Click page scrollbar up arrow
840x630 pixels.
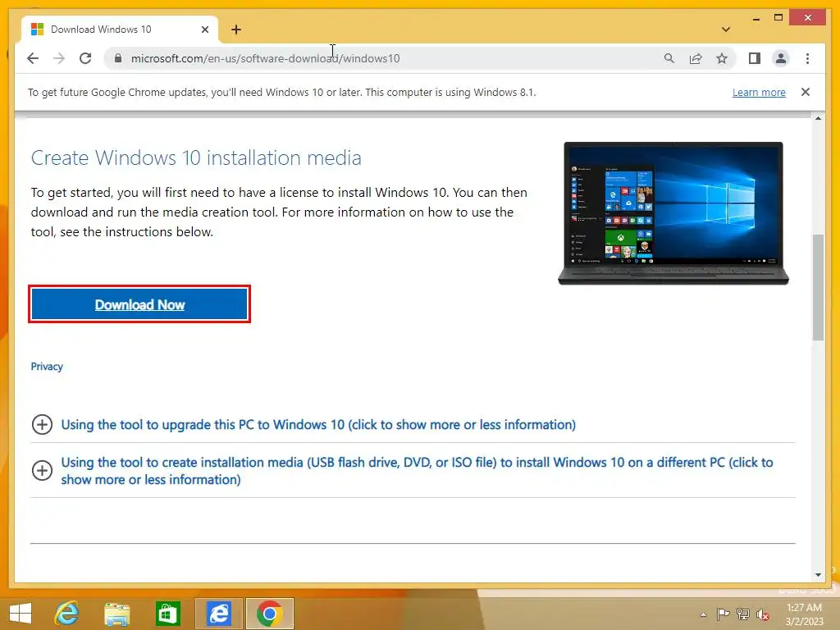click(x=818, y=118)
